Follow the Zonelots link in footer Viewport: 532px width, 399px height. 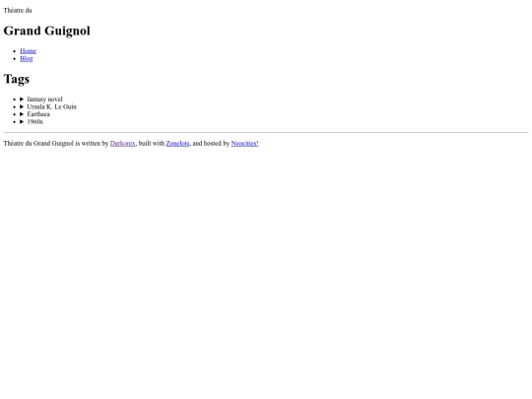tap(177, 143)
